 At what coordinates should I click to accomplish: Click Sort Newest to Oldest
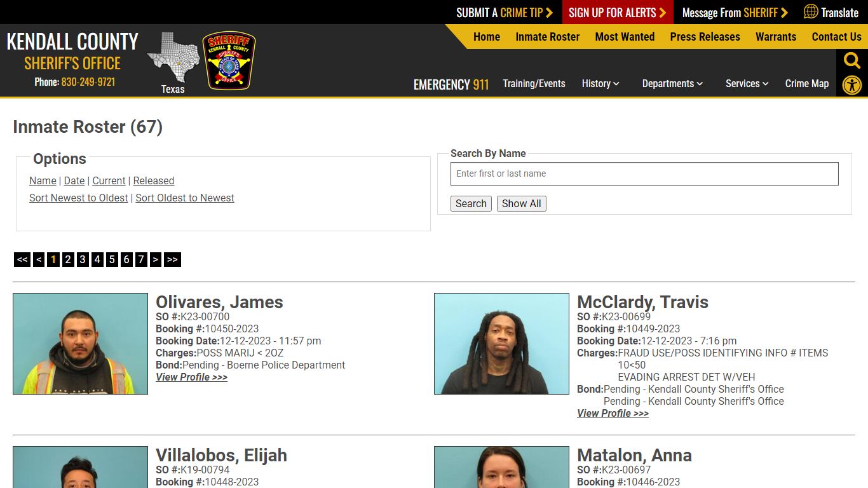click(78, 198)
